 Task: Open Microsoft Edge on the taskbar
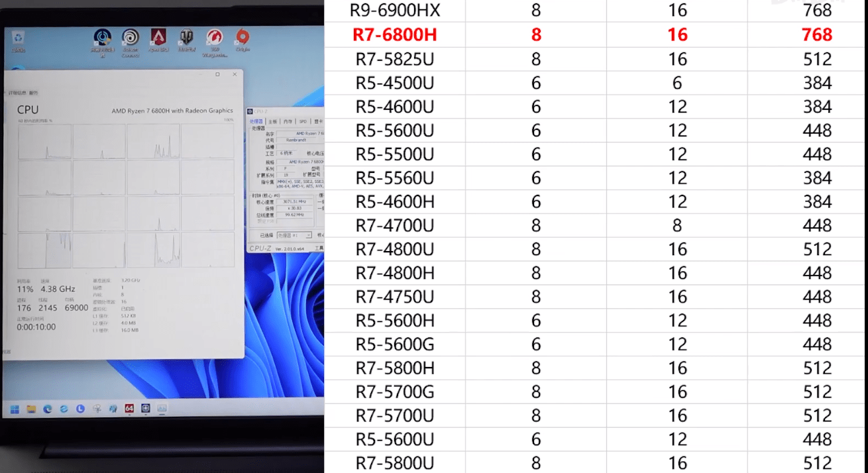point(46,408)
